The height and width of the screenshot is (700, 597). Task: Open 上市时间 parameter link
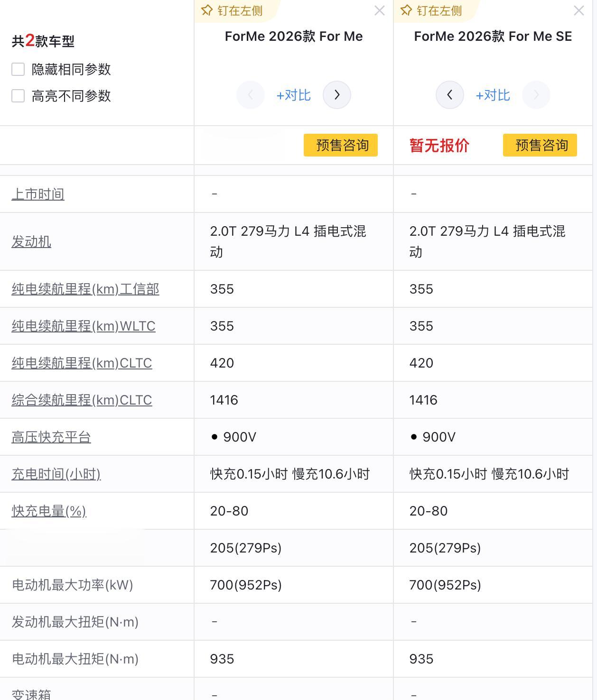pos(38,194)
